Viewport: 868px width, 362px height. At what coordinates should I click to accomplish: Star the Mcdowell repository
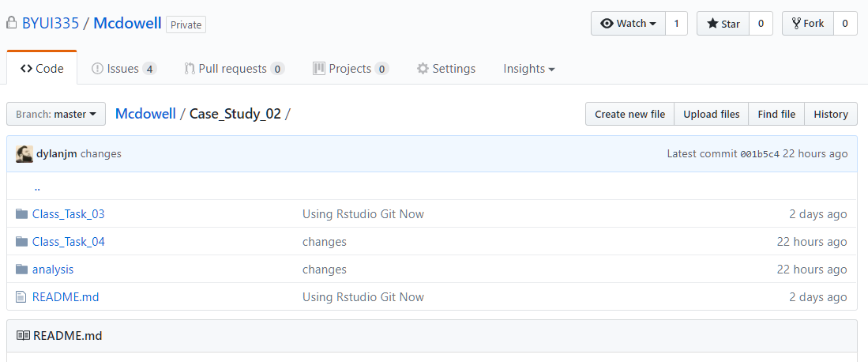(x=722, y=24)
